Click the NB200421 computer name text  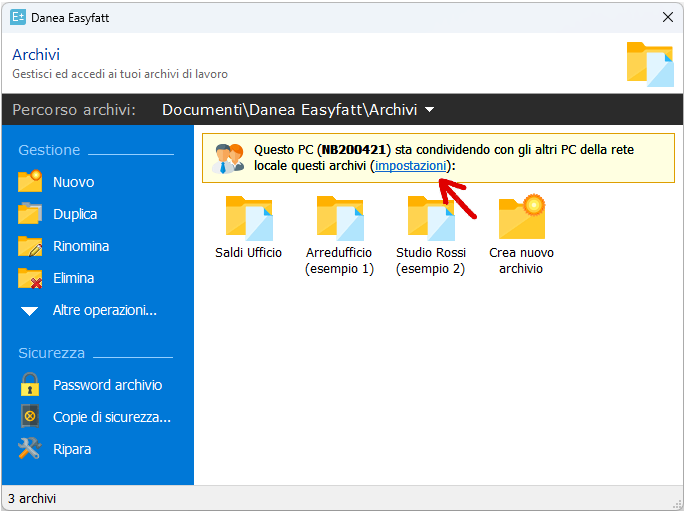(354, 150)
